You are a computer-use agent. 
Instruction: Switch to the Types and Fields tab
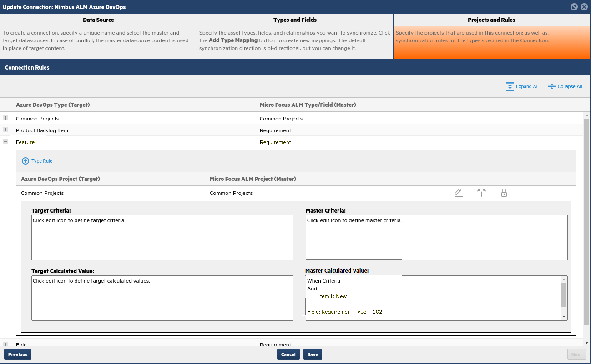click(295, 20)
